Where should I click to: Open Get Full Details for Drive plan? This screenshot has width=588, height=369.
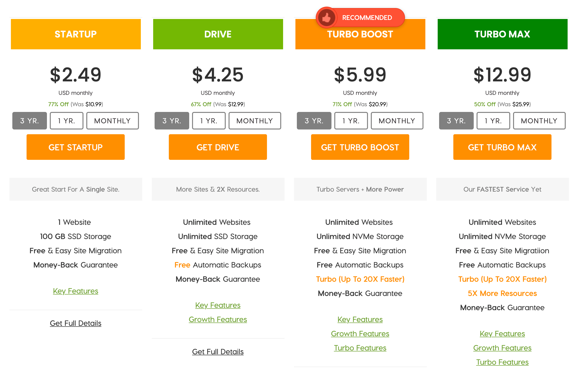click(x=218, y=352)
